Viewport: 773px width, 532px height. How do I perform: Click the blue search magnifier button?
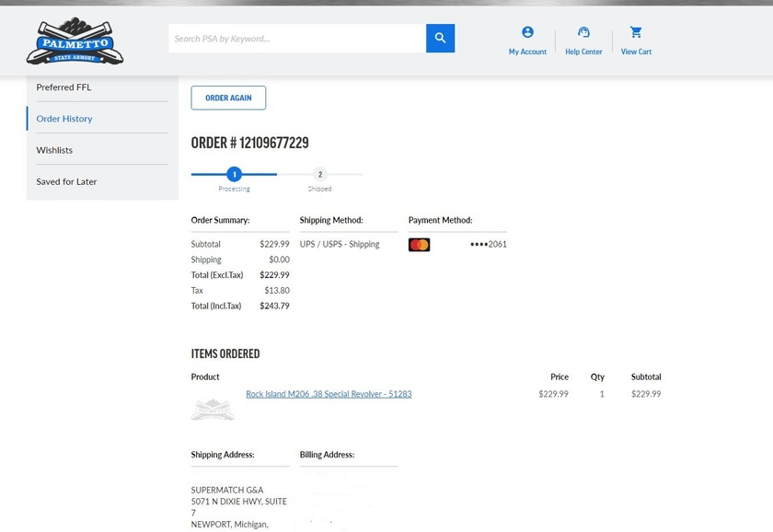click(x=440, y=39)
